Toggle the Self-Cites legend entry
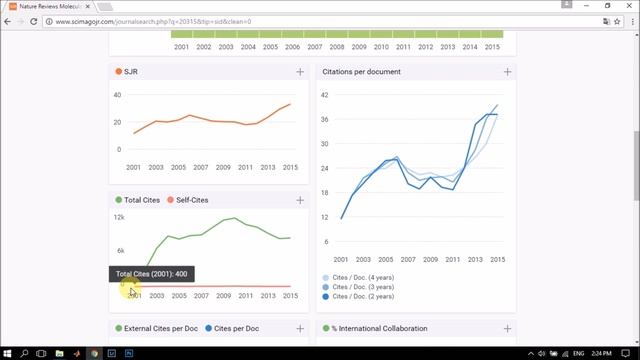 [x=188, y=200]
